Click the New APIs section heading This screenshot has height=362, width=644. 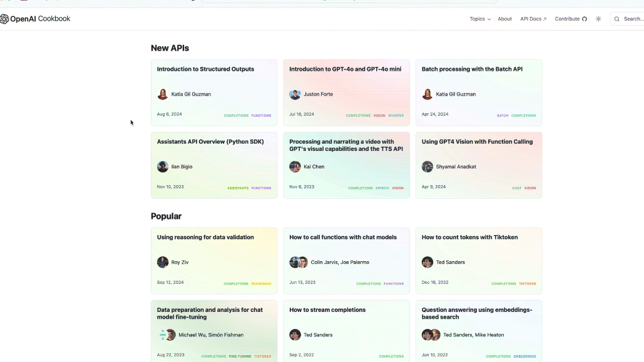pyautogui.click(x=170, y=48)
